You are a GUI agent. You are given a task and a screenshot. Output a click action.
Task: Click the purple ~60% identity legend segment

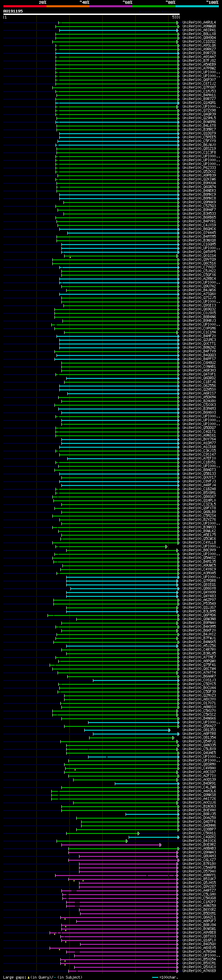point(111,6)
